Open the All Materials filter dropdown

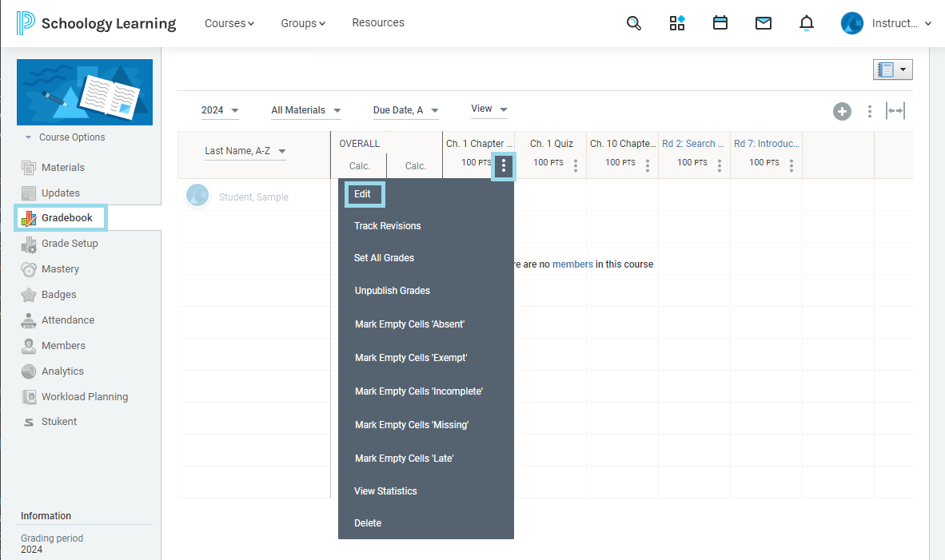305,110
